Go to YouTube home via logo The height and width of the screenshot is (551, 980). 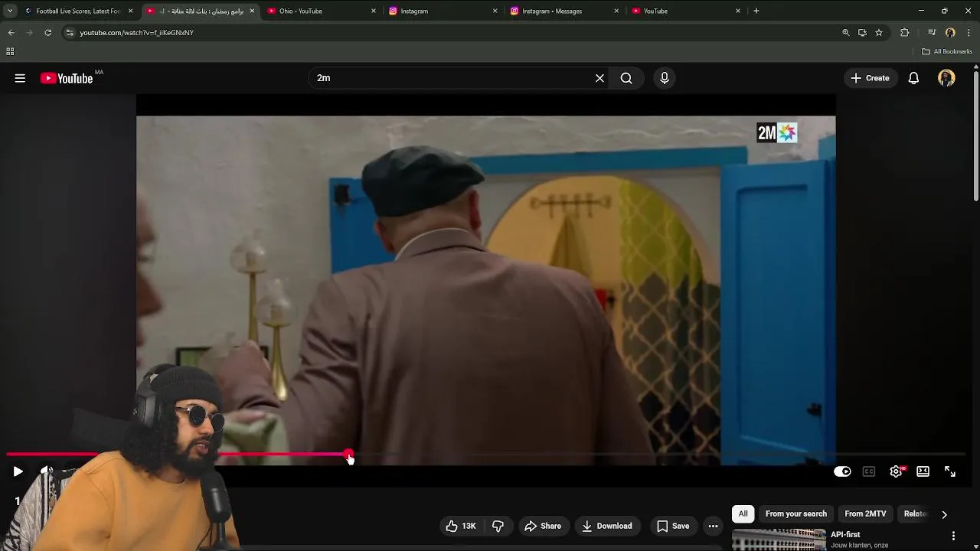pyautogui.click(x=67, y=78)
